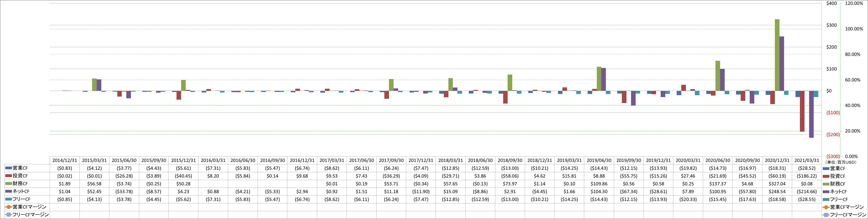Select the 2018/09/30 column header
The image size is (868, 219).
coord(510,160)
